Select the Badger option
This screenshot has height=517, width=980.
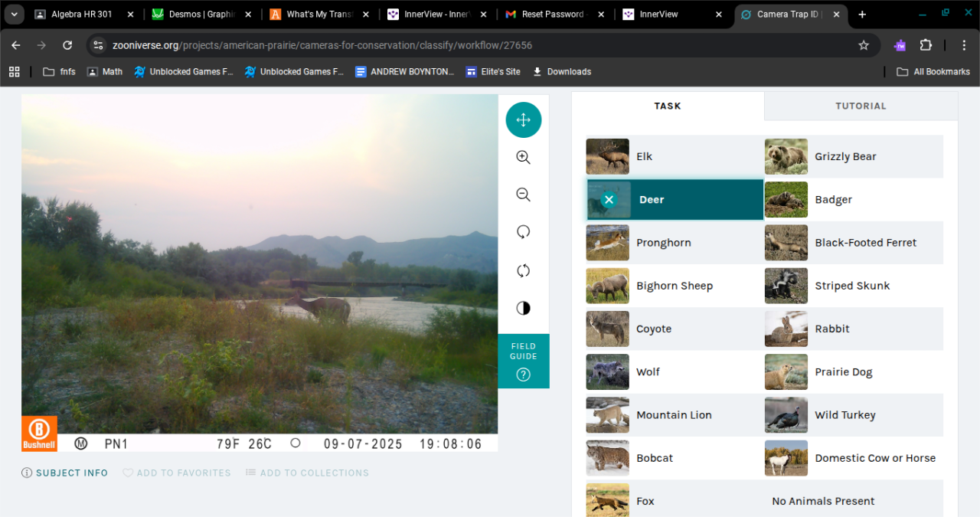pos(854,200)
